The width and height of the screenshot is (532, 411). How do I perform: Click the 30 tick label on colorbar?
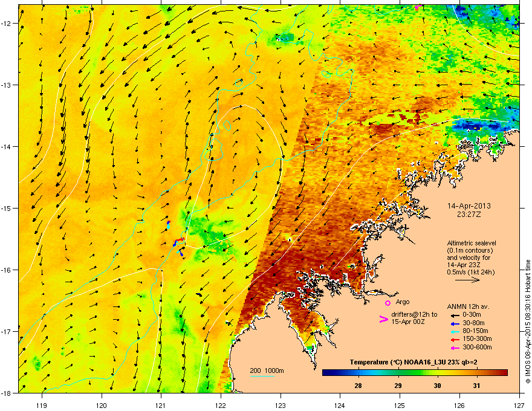pos(437,386)
